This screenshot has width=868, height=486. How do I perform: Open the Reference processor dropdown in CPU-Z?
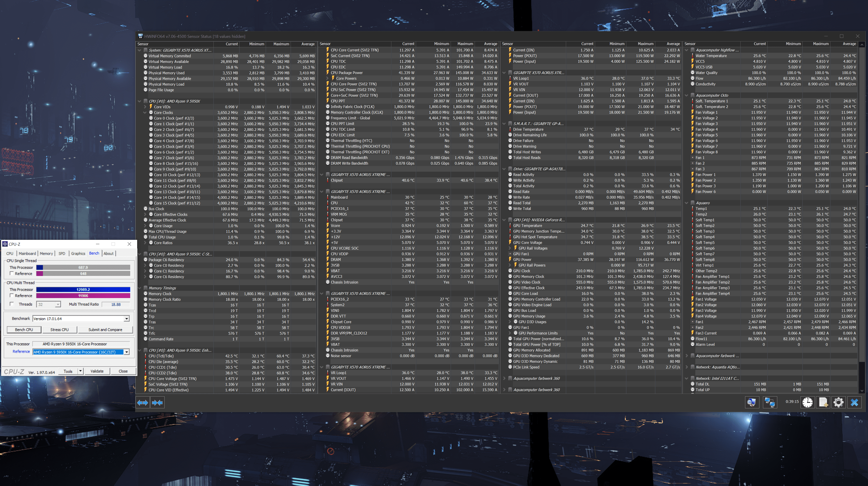(126, 352)
